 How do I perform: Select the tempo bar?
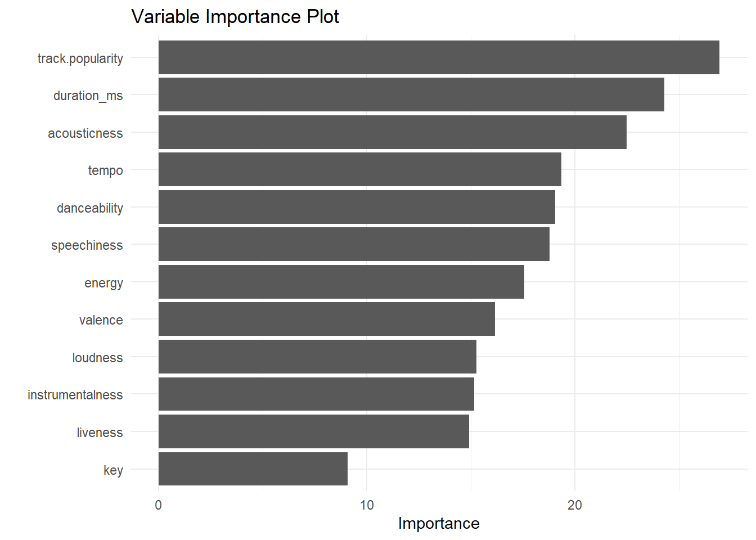point(360,169)
